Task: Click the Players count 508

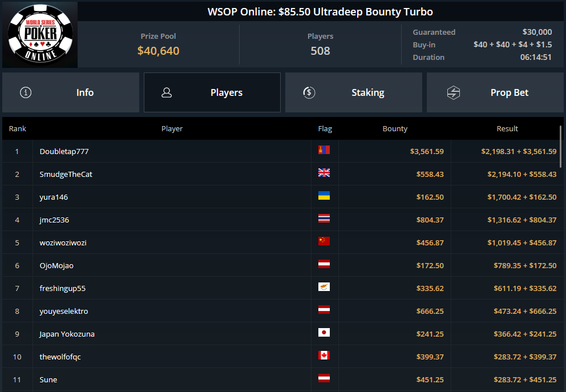Action: tap(320, 51)
